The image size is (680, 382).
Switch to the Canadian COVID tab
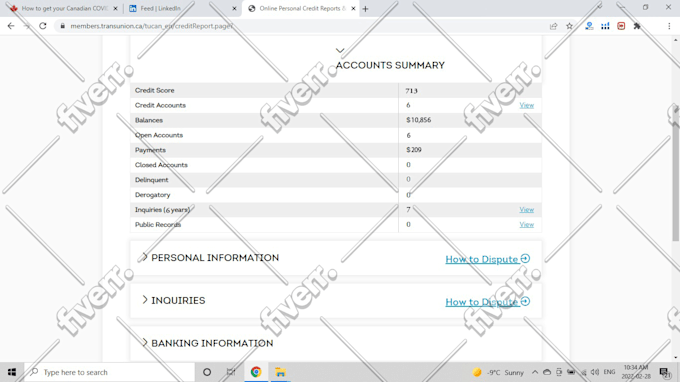[x=64, y=9]
